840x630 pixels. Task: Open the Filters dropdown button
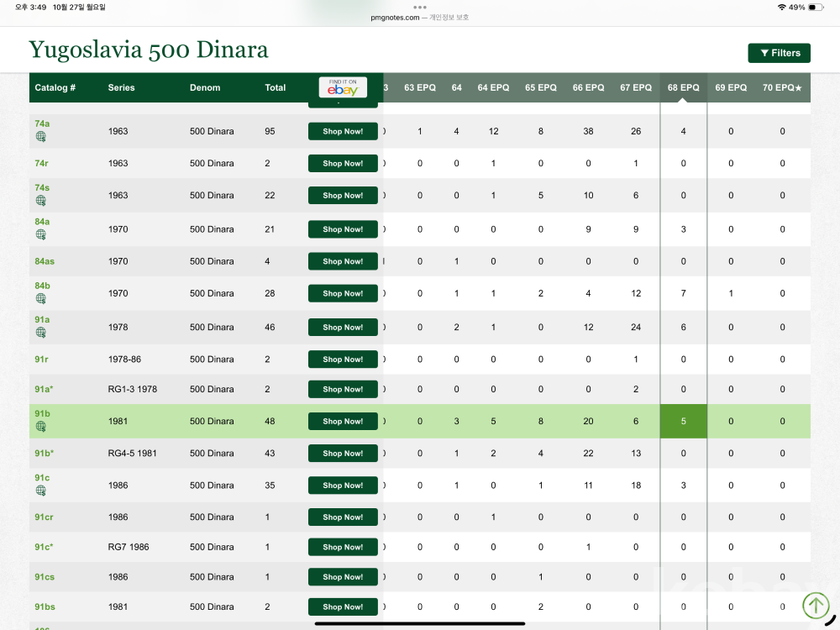coord(779,53)
